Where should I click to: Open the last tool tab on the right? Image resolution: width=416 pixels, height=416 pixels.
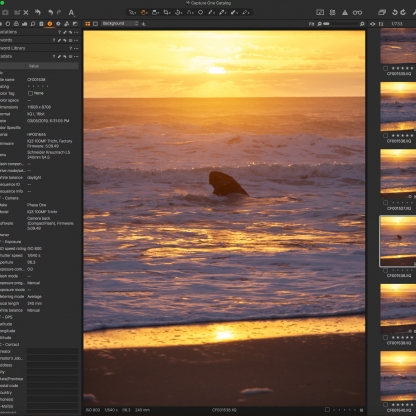point(75,24)
